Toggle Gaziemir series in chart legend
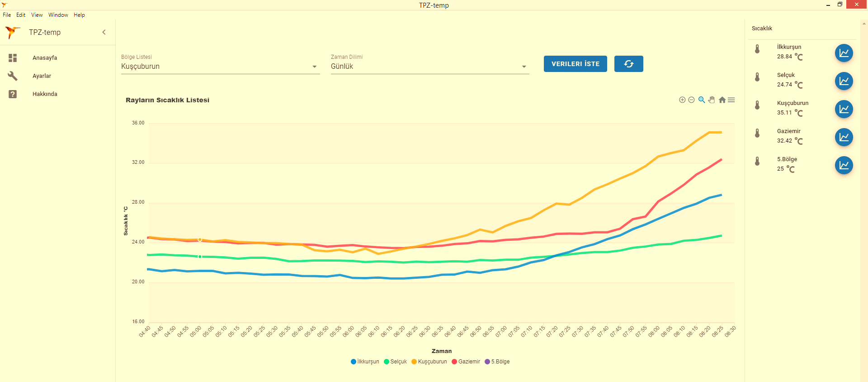 click(x=466, y=362)
